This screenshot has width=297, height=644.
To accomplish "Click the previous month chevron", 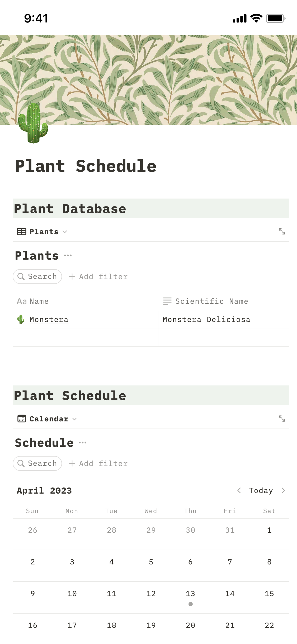I will [x=239, y=490].
